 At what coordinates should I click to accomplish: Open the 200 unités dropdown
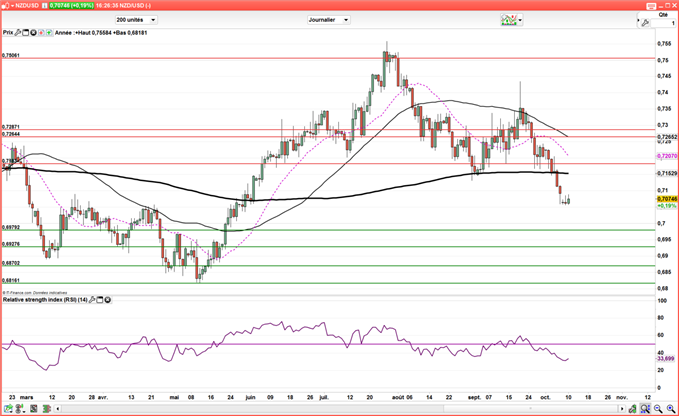(136, 20)
